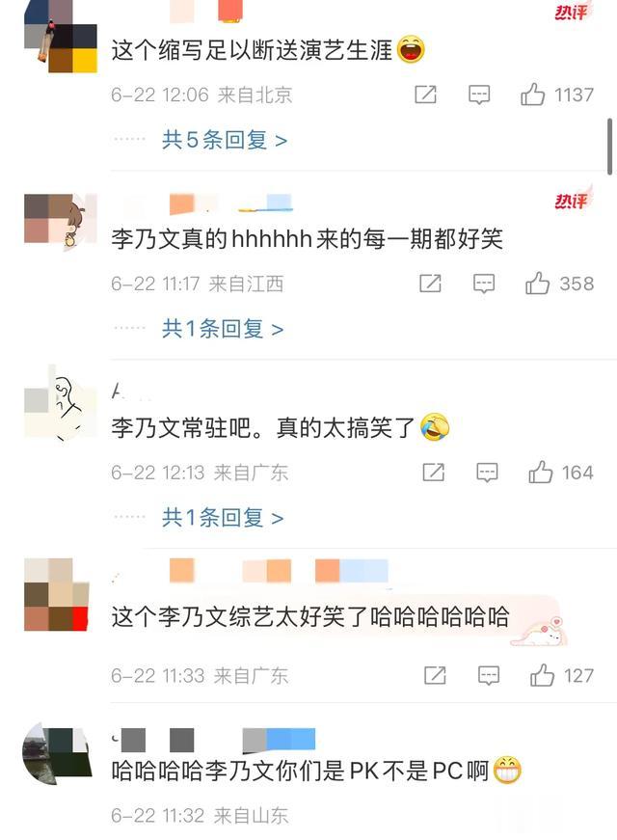Share the Beijing comment via forward icon

426,95
